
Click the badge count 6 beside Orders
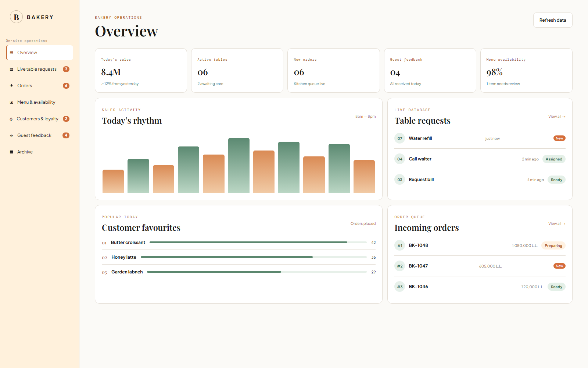66,86
